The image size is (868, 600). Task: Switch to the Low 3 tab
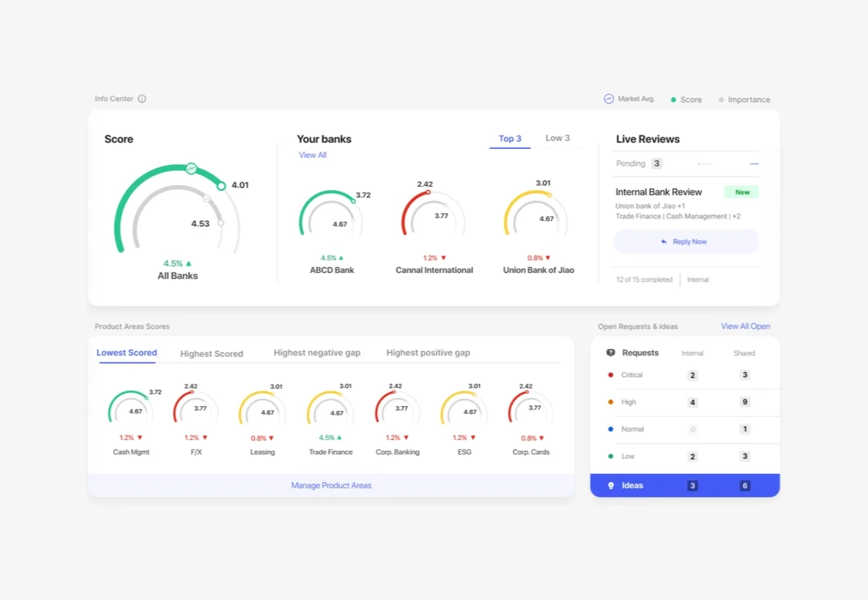click(558, 138)
